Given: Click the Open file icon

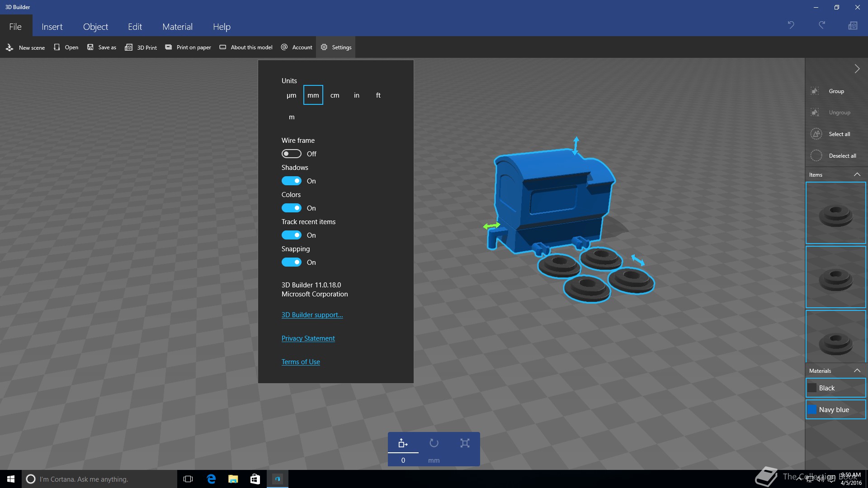Looking at the screenshot, I should pos(57,47).
